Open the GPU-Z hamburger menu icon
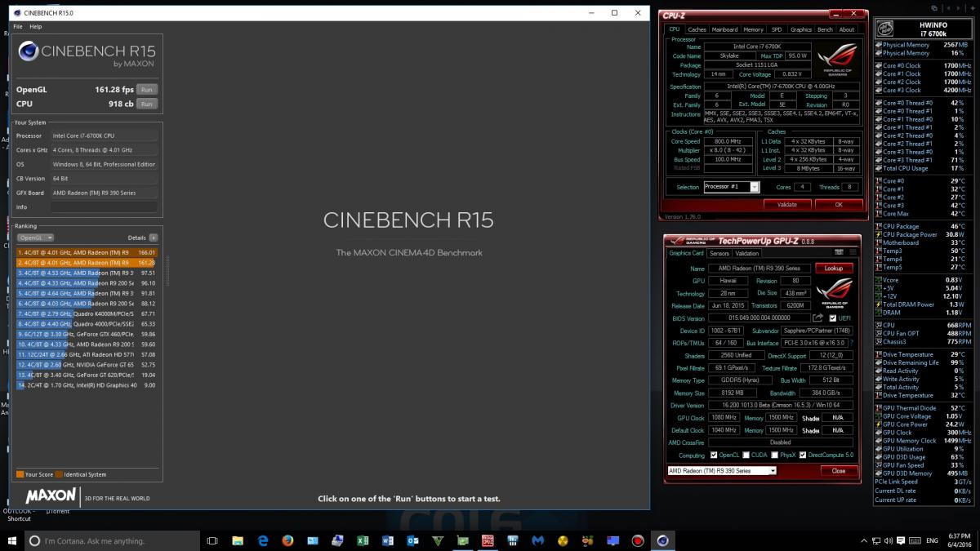980x551 pixels. pos(853,252)
